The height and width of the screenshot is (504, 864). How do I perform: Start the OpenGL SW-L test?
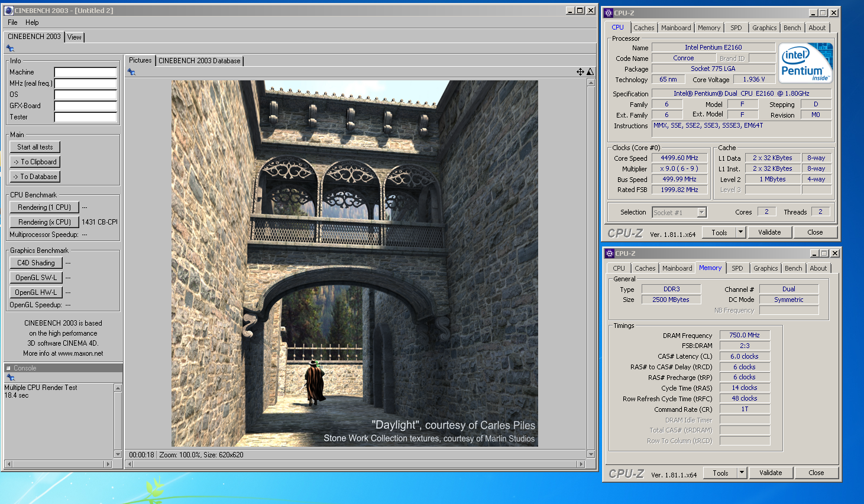point(36,278)
